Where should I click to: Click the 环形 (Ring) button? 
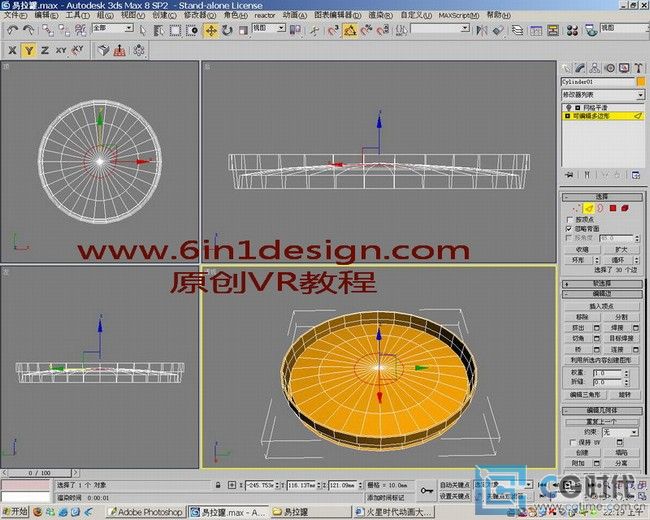coord(578,260)
